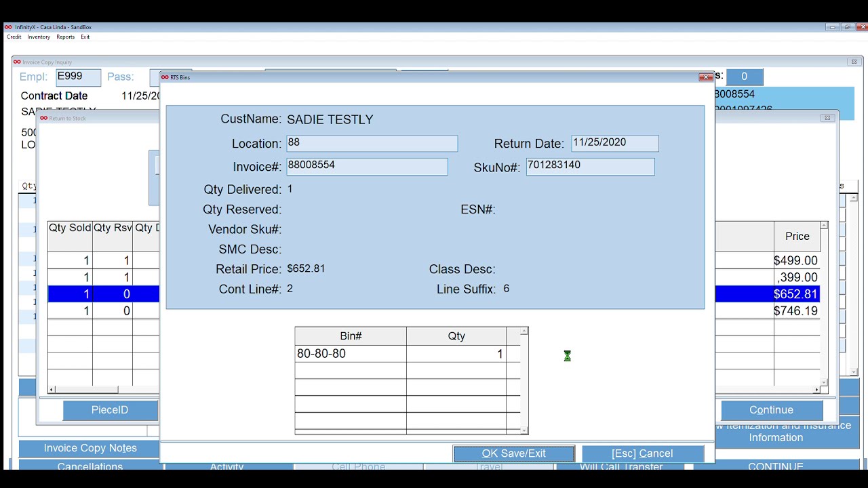The height and width of the screenshot is (488, 868).
Task: Click scroll up arrow of bins grid
Action: point(524,331)
